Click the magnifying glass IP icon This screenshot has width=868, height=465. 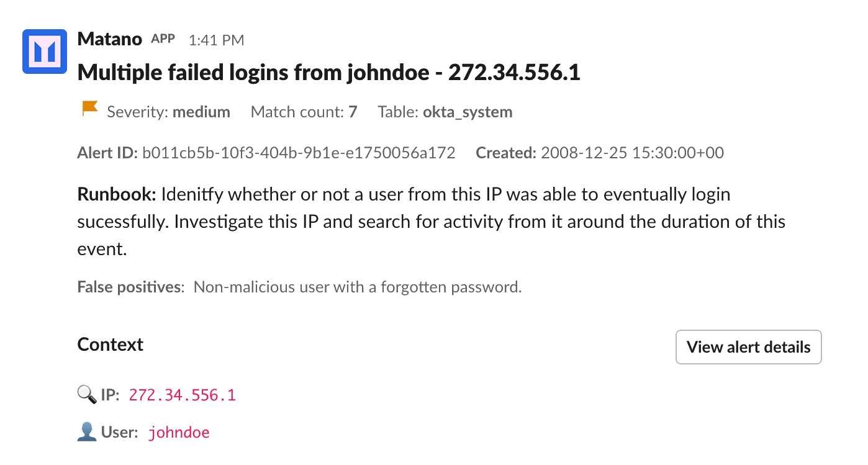coord(87,394)
